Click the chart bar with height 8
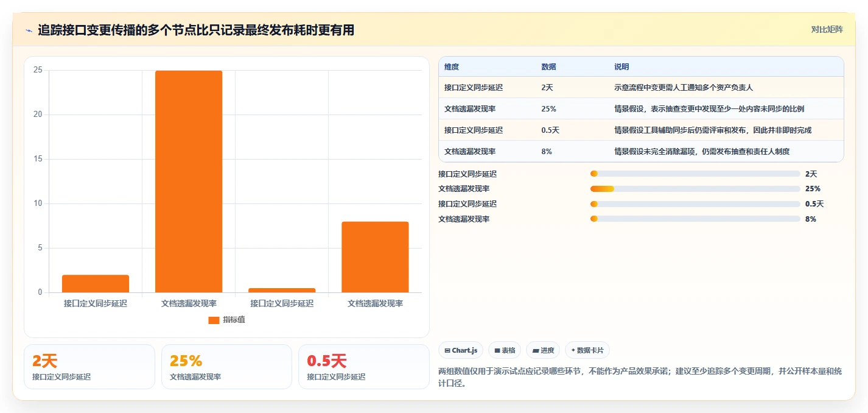The height and width of the screenshot is (413, 868). (x=375, y=257)
